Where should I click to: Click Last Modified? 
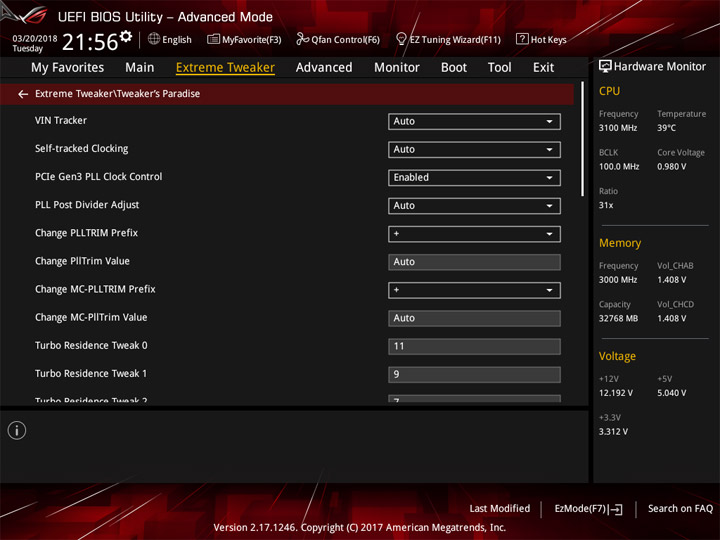[x=500, y=508]
